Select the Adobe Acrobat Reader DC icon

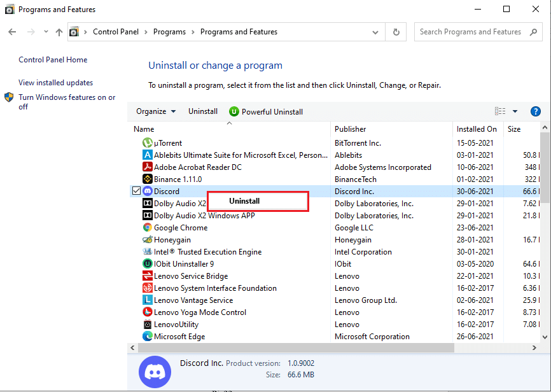point(148,167)
